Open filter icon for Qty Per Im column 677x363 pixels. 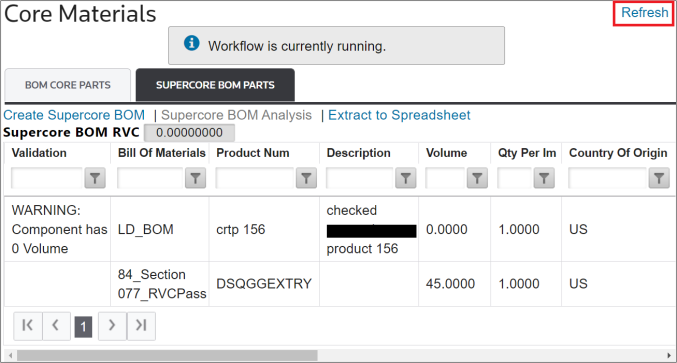544,178
